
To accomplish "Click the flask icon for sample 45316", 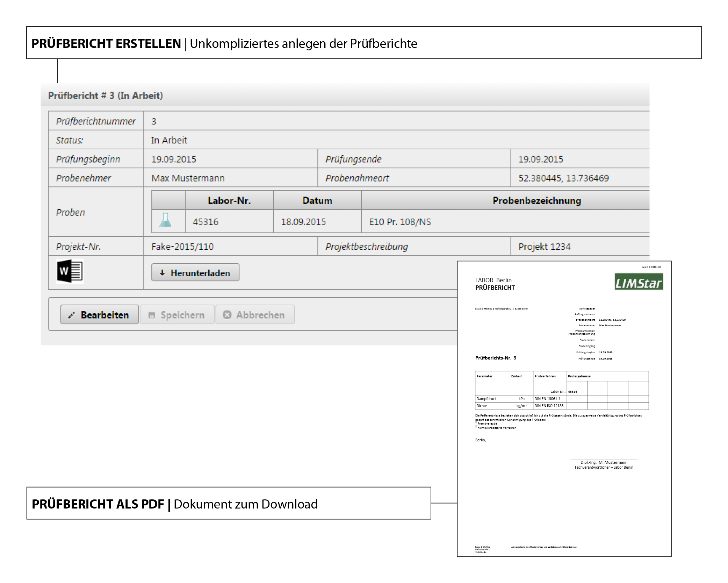I will 165,221.
